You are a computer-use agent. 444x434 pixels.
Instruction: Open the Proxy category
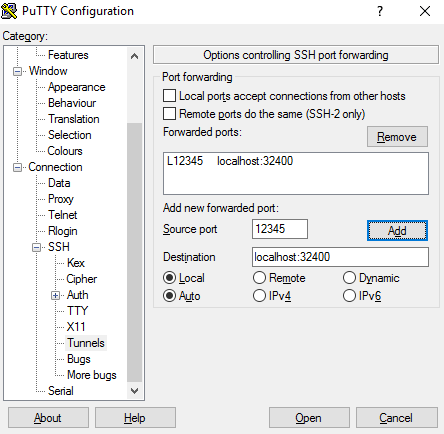click(x=61, y=199)
